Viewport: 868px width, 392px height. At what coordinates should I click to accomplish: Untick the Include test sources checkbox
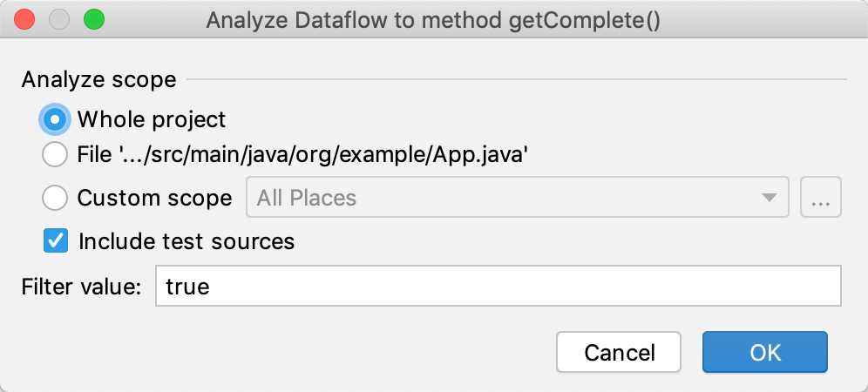tap(57, 240)
